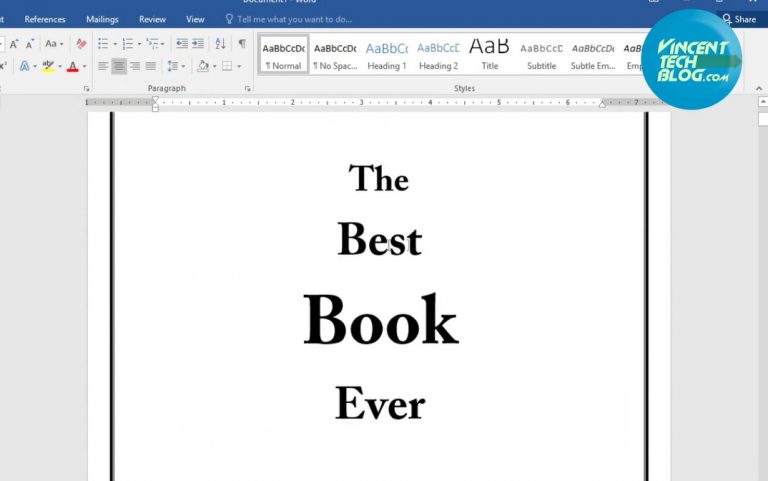This screenshot has width=768, height=481.
Task: Click the Increase Indent icon
Action: [x=198, y=44]
